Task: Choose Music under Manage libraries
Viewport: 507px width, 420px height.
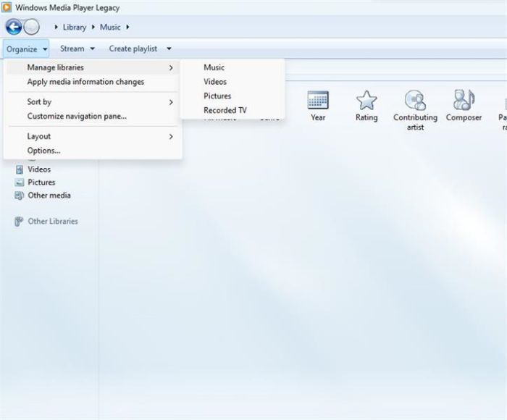Action: click(214, 67)
